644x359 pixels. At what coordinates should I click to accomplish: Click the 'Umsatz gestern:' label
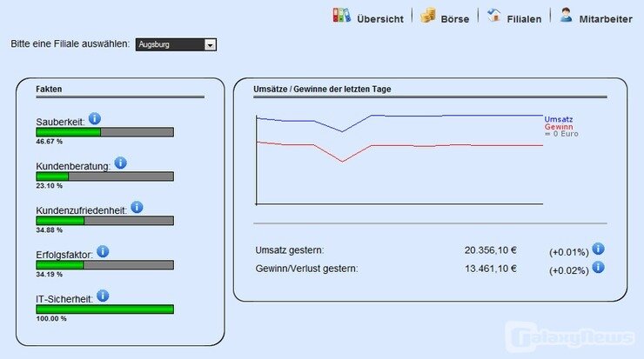[290, 250]
